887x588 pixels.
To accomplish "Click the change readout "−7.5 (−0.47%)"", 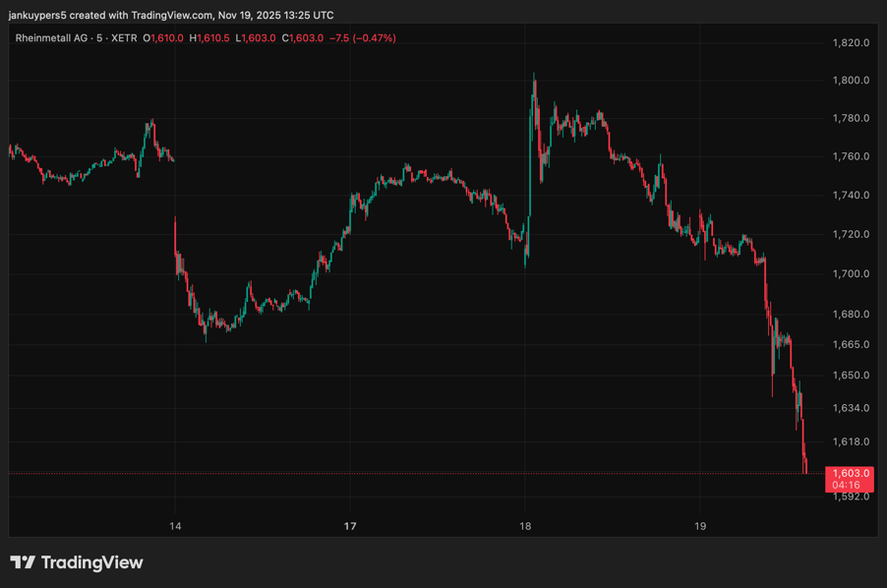I will [363, 38].
